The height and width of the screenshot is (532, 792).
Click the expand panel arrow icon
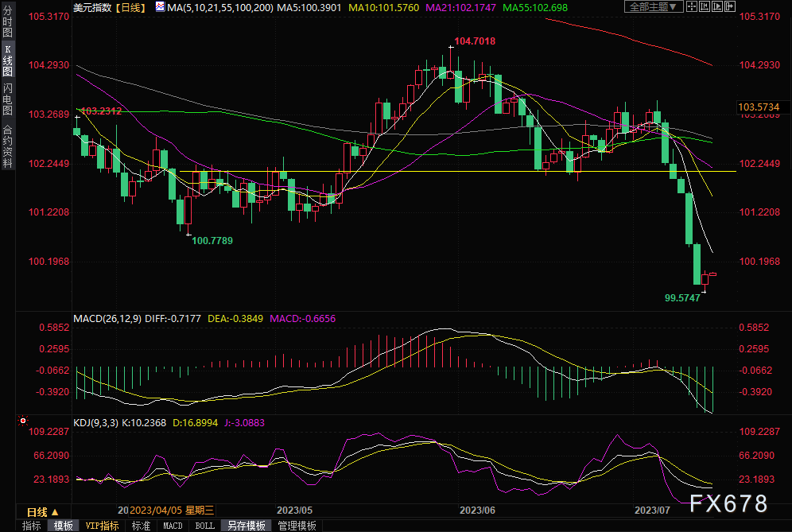click(730, 6)
